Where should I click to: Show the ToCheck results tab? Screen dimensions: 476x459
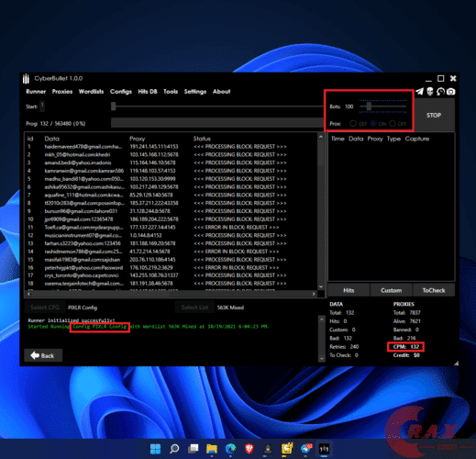click(434, 290)
